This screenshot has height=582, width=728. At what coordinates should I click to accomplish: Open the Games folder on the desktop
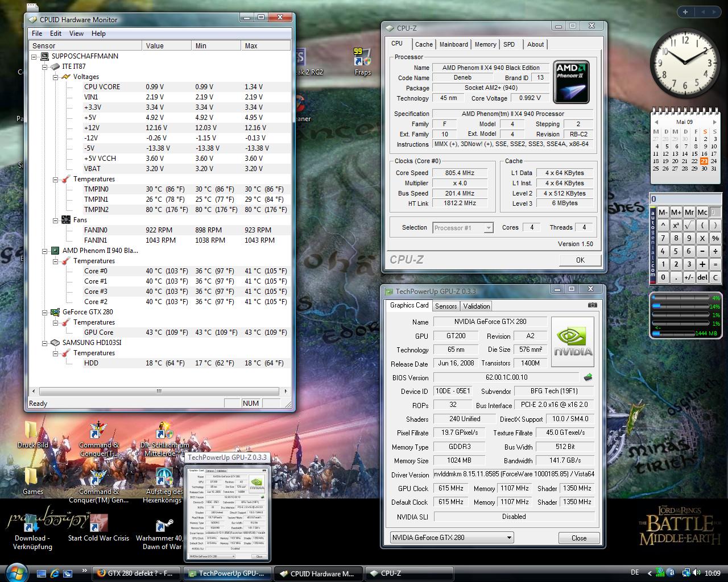pos(32,481)
